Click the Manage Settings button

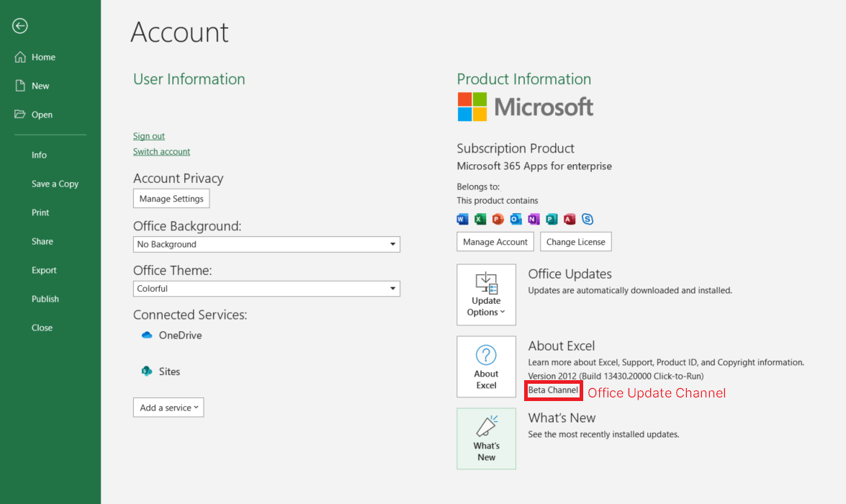(x=171, y=199)
